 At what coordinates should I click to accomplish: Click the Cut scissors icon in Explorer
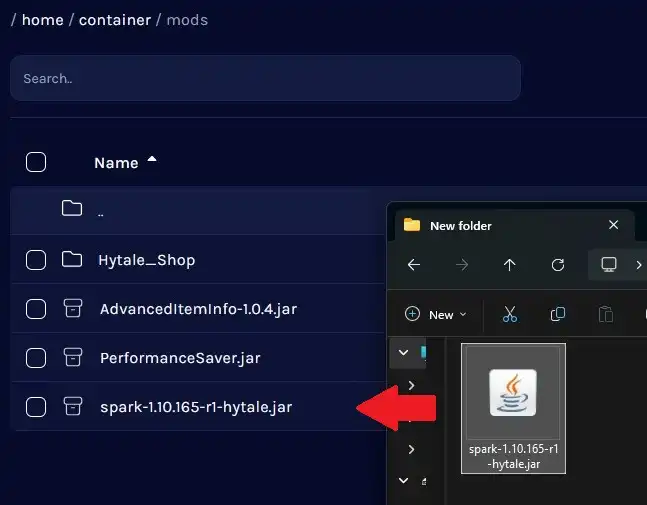coord(510,314)
